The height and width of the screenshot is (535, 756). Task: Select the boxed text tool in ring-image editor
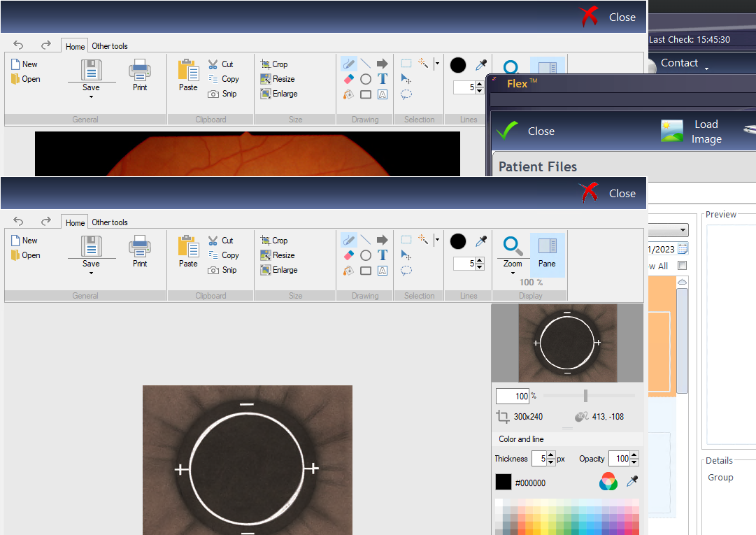click(383, 271)
